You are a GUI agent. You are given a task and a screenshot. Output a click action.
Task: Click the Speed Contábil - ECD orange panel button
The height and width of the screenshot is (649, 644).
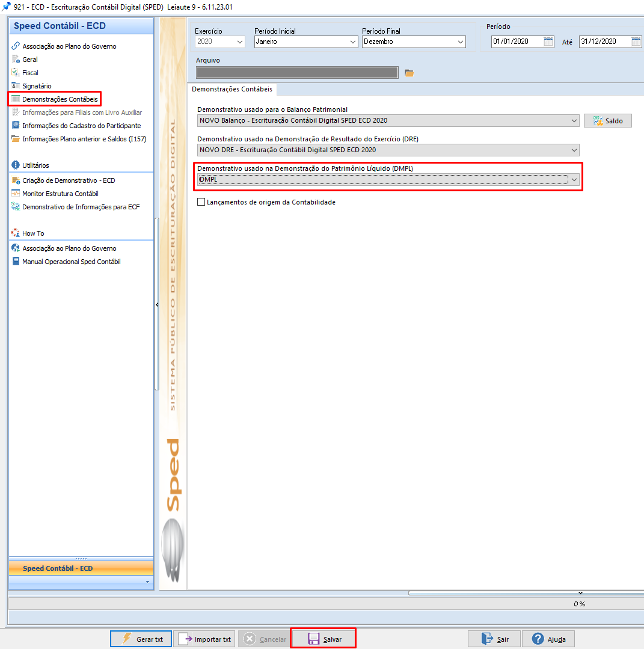tap(81, 568)
